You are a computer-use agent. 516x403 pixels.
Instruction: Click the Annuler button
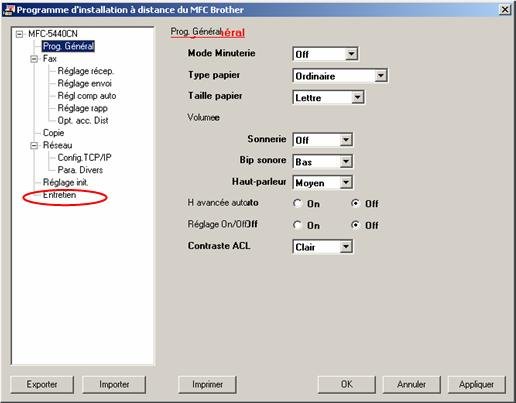point(411,384)
